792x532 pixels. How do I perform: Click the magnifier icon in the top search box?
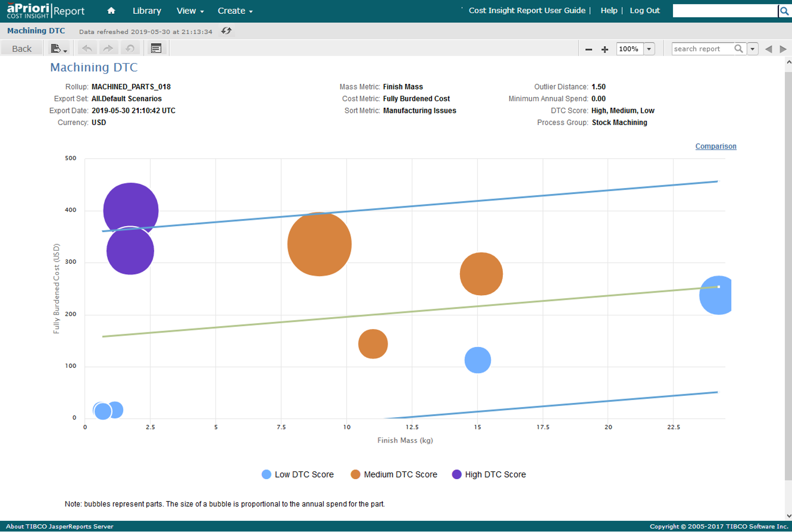point(784,11)
